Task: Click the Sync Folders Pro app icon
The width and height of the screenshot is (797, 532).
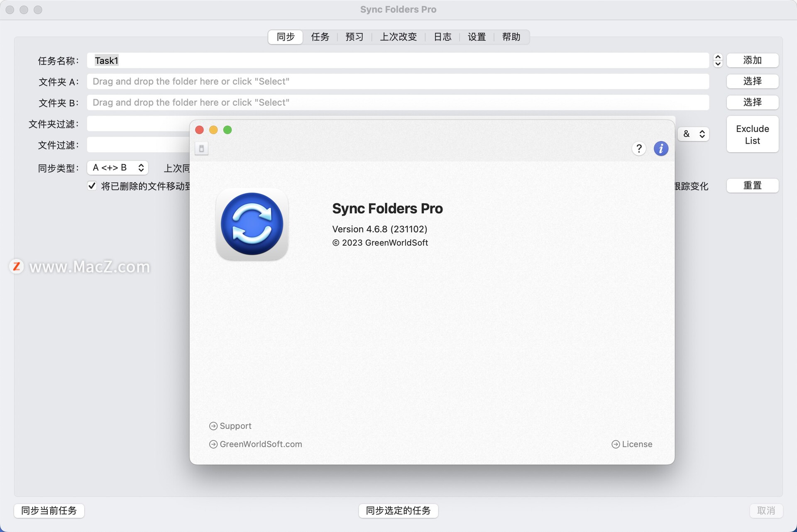Action: [252, 224]
